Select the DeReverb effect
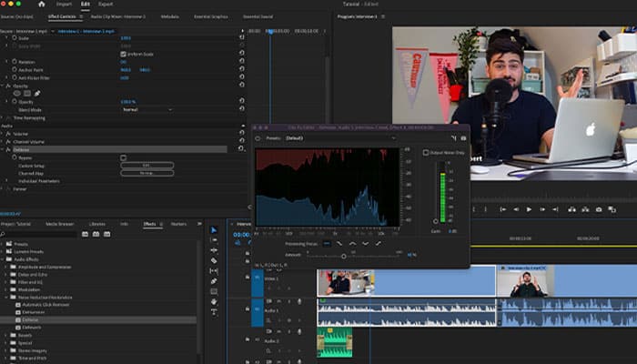 (32, 328)
